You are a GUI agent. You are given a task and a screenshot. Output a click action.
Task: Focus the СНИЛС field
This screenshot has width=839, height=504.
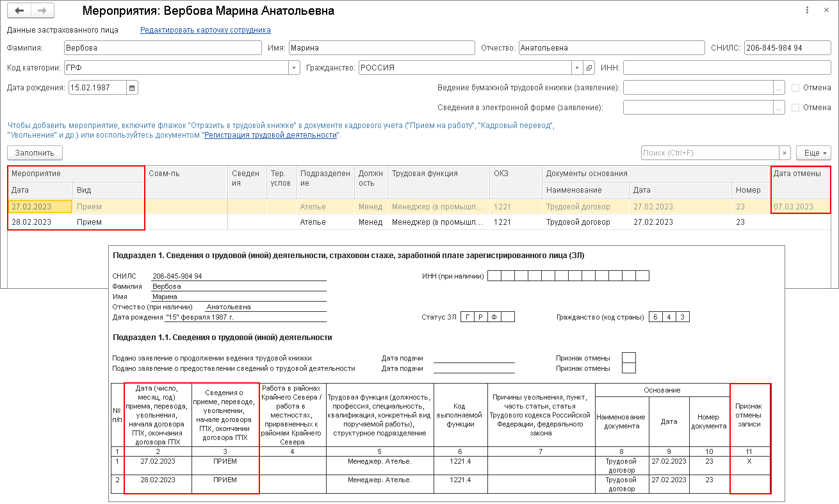pyautogui.click(x=787, y=47)
